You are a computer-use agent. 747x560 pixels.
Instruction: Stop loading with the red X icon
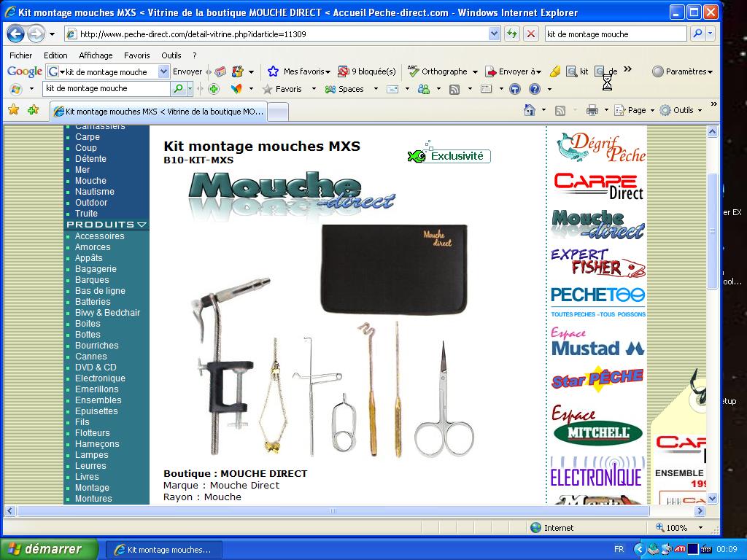(531, 34)
